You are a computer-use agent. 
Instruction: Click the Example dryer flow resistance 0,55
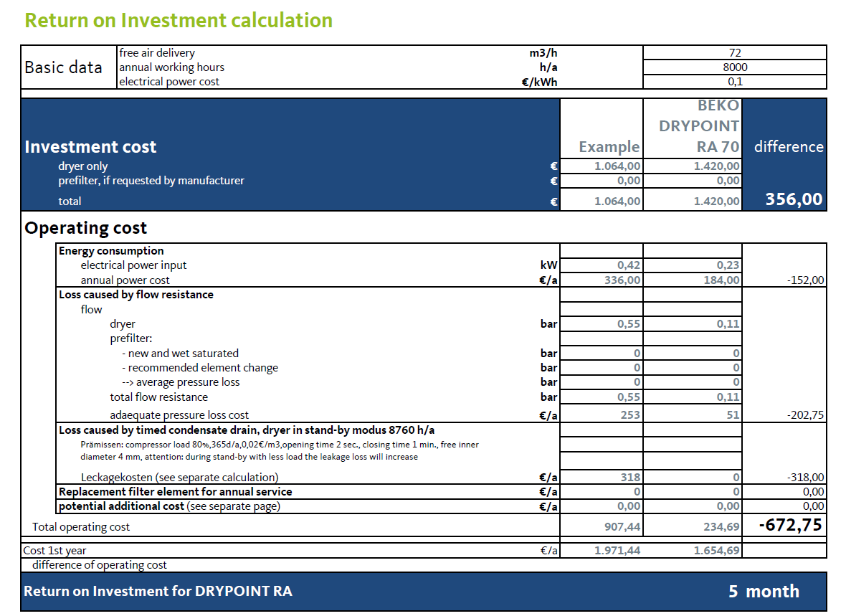602,324
